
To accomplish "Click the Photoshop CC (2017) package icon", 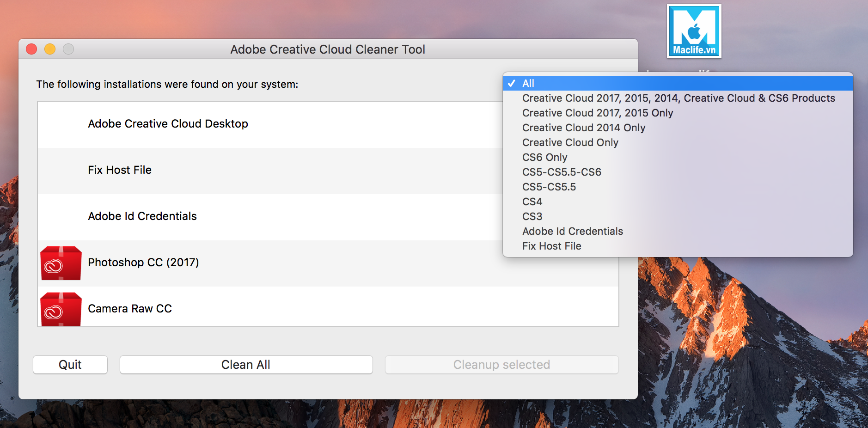I will pyautogui.click(x=61, y=263).
